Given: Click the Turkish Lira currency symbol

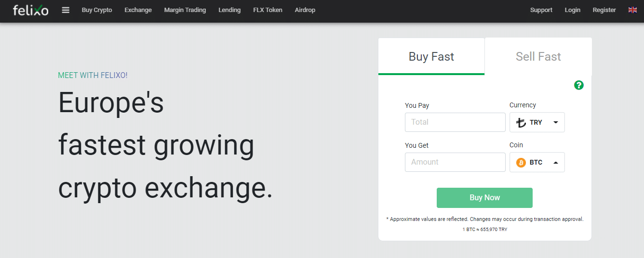Looking at the screenshot, I should coord(521,122).
